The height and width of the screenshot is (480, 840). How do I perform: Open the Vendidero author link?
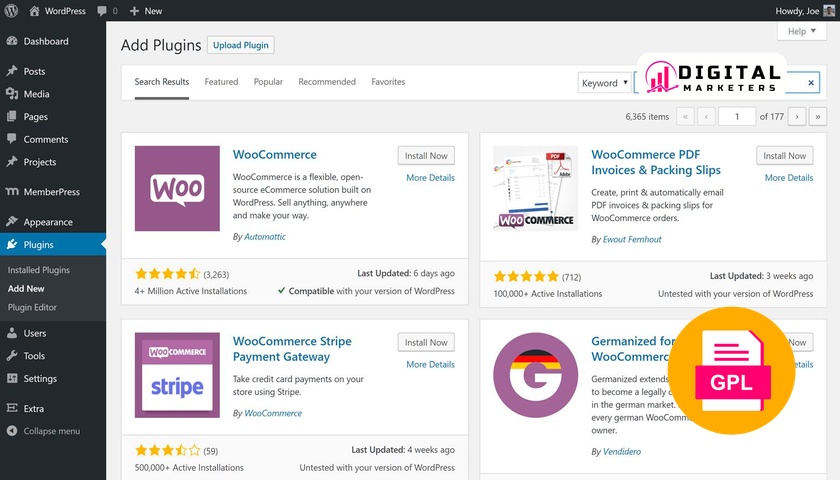621,451
